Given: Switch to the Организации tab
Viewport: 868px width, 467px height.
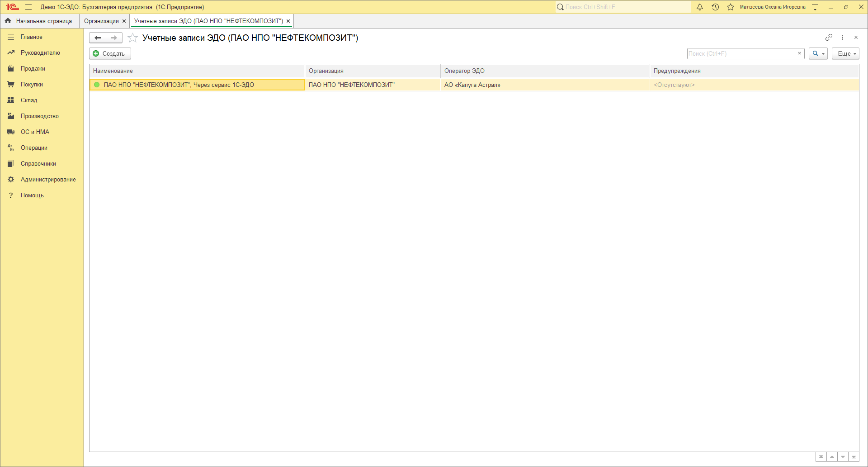Looking at the screenshot, I should (x=101, y=21).
